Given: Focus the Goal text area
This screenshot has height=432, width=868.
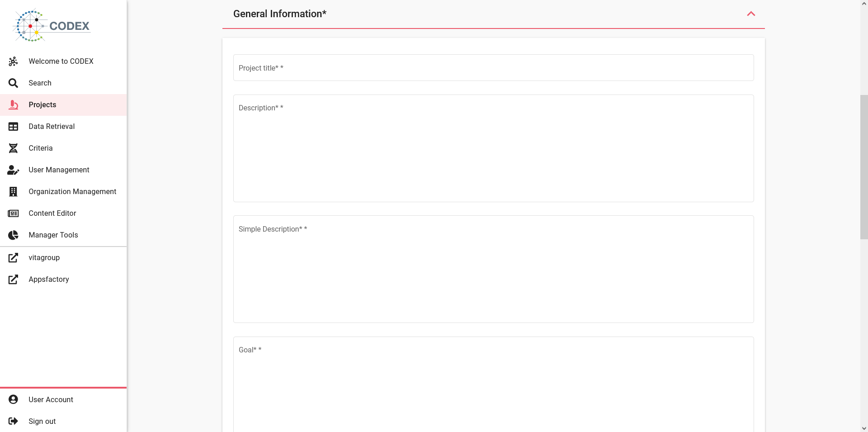Looking at the screenshot, I should click(x=493, y=385).
